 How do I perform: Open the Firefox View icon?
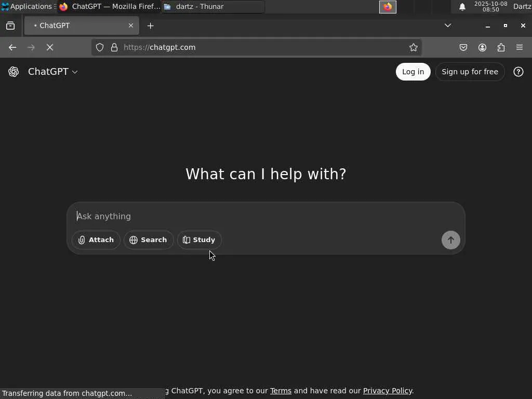pos(10,25)
